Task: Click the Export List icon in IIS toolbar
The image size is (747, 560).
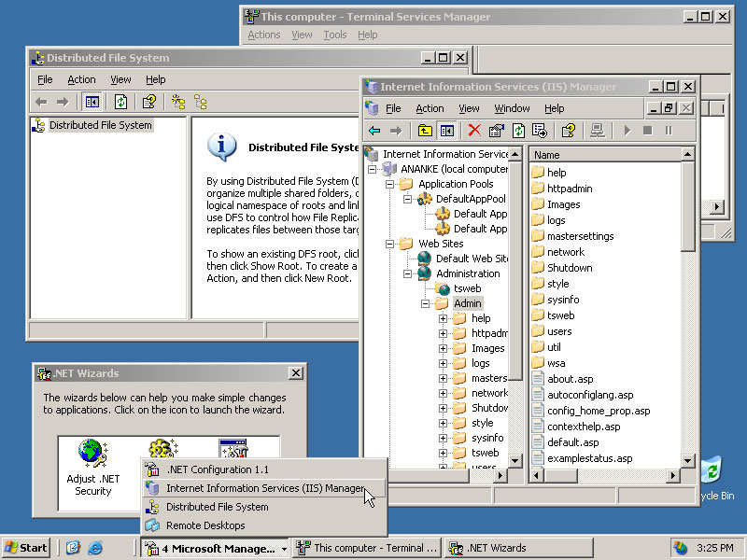Action: [x=540, y=131]
